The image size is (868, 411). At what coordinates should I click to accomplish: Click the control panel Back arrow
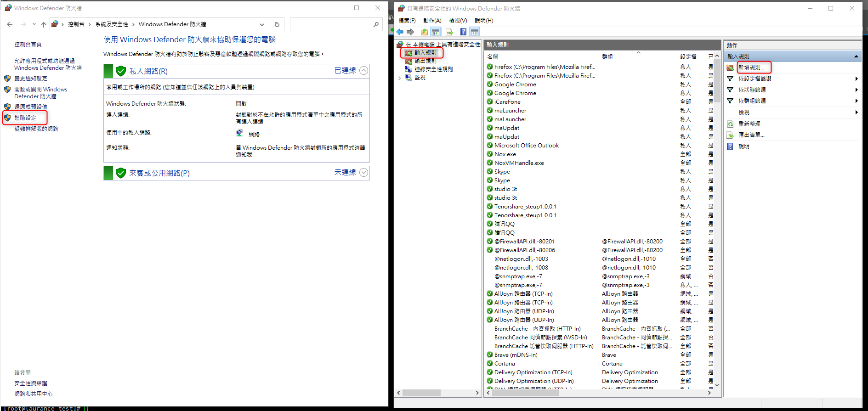[x=10, y=24]
